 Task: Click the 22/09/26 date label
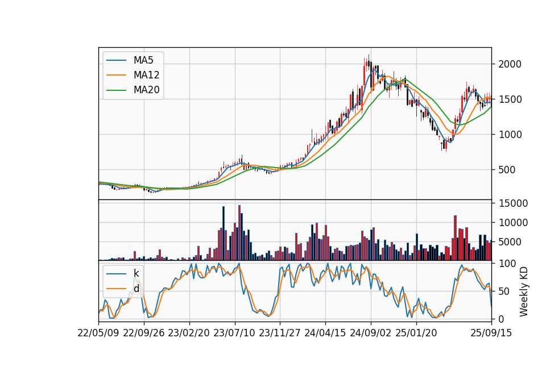[x=144, y=333]
